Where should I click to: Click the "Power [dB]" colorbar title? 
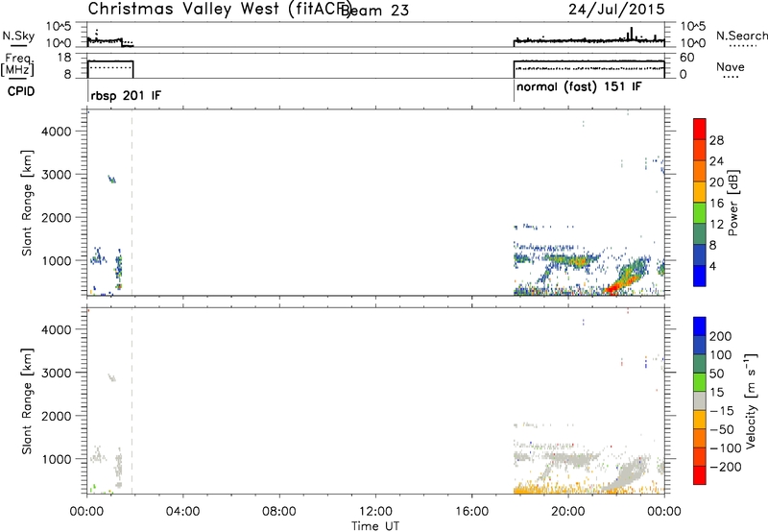click(x=733, y=203)
